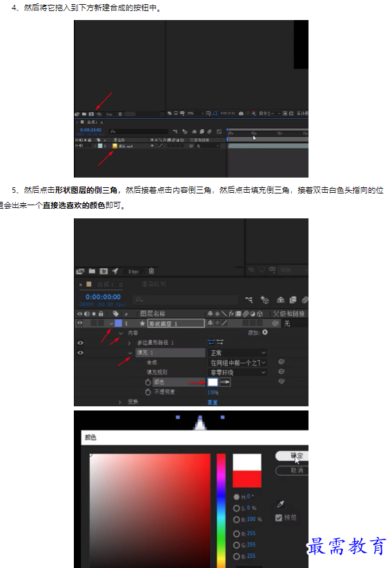Expand the 多边星形路径 1 arrow
392x568 pixels.
point(130,343)
